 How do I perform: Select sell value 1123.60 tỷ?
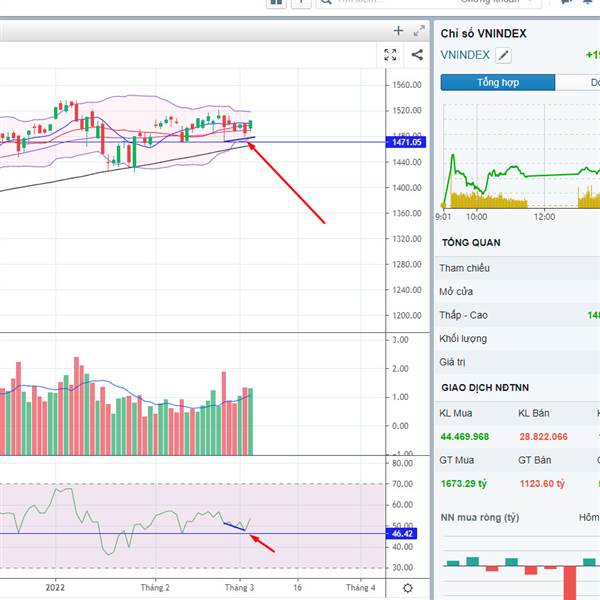[x=542, y=484]
